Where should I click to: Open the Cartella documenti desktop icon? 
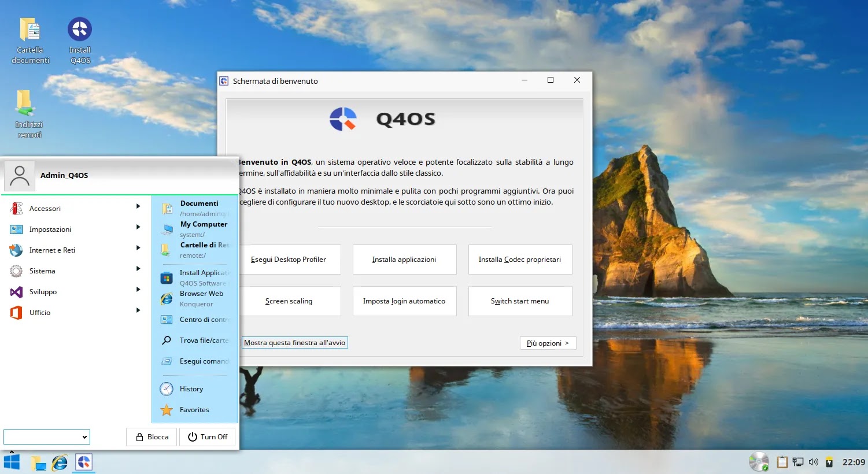point(30,40)
